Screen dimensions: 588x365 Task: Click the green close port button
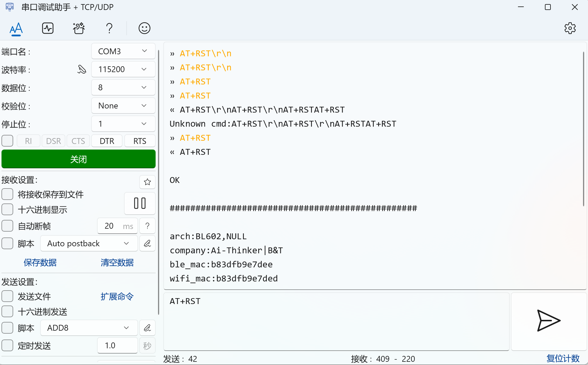click(x=79, y=159)
